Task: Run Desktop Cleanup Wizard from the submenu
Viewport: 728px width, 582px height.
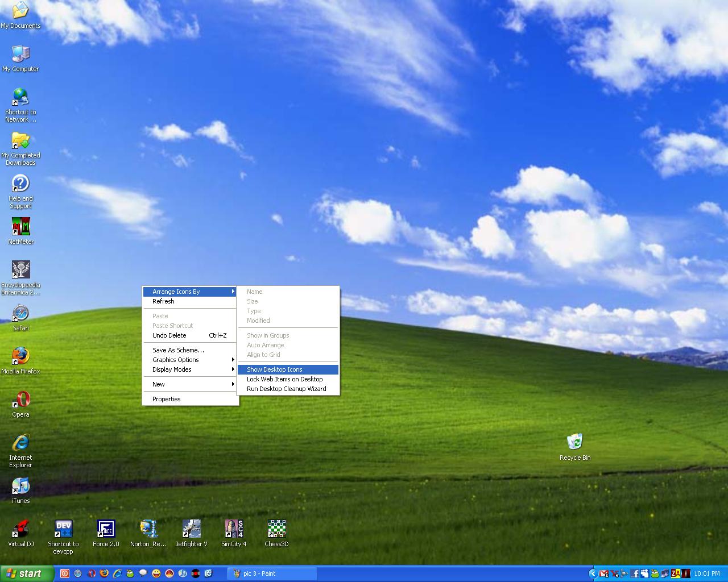Action: [288, 389]
